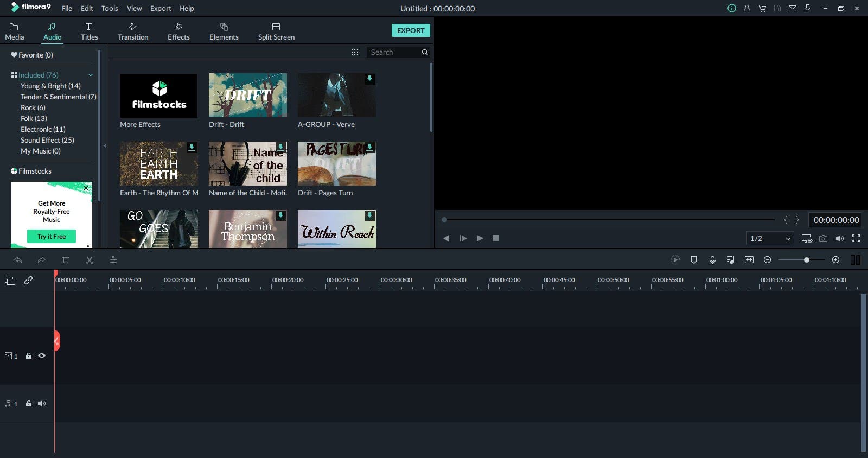
Task: Click the timeline zoom slider handle
Action: (x=807, y=260)
